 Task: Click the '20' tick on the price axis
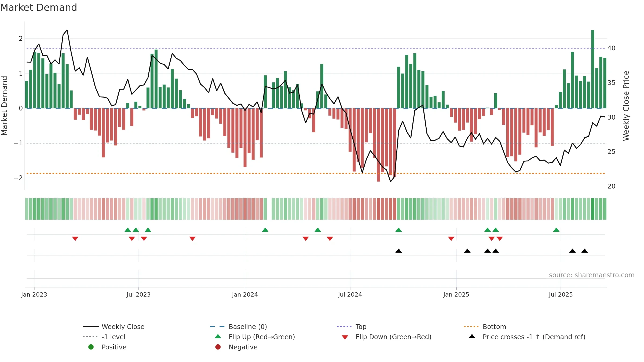click(611, 186)
